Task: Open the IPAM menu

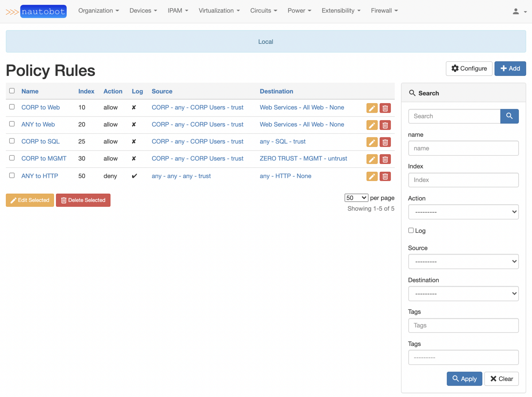Action: tap(178, 11)
